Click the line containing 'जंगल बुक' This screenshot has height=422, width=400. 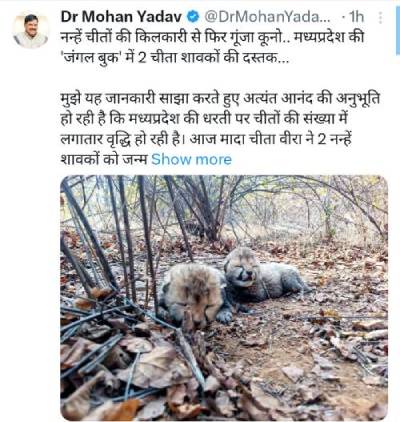point(175,58)
